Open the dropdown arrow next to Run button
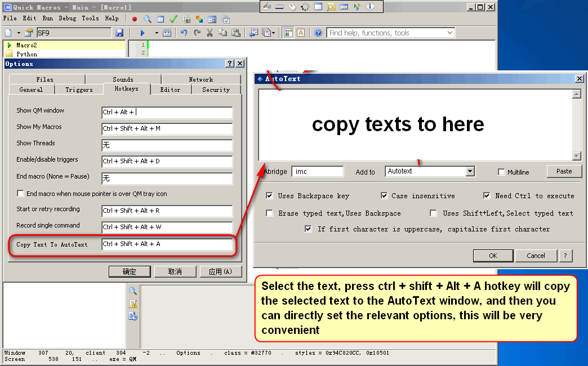 [x=157, y=33]
